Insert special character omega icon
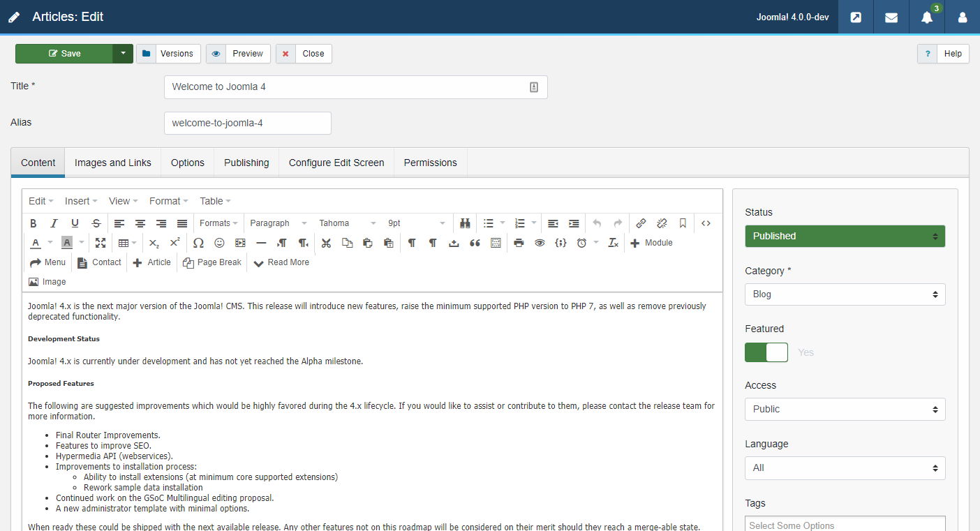This screenshot has width=980, height=531. [x=198, y=243]
